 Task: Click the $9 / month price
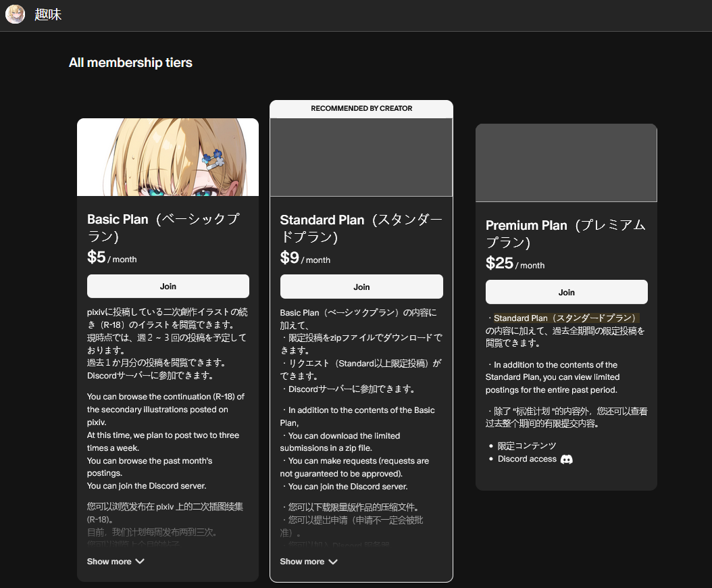305,258
